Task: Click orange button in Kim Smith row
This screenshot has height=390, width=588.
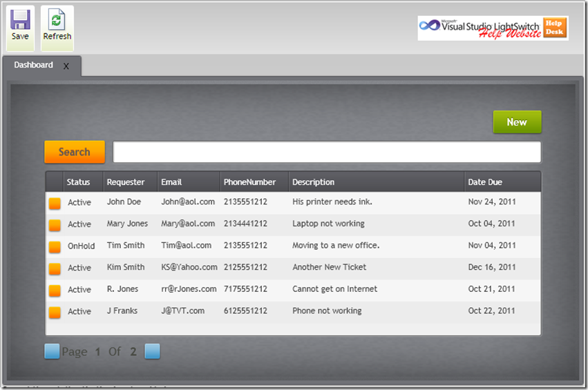Action: point(55,269)
